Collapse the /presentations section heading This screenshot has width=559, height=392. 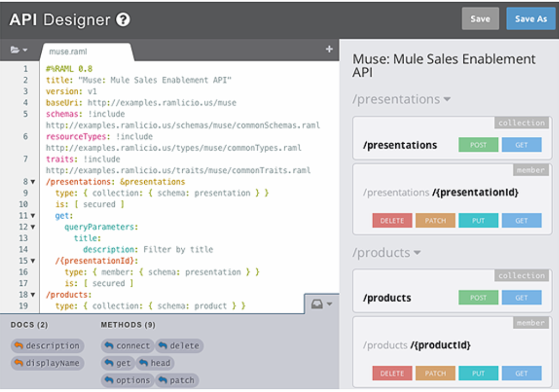coord(402,99)
